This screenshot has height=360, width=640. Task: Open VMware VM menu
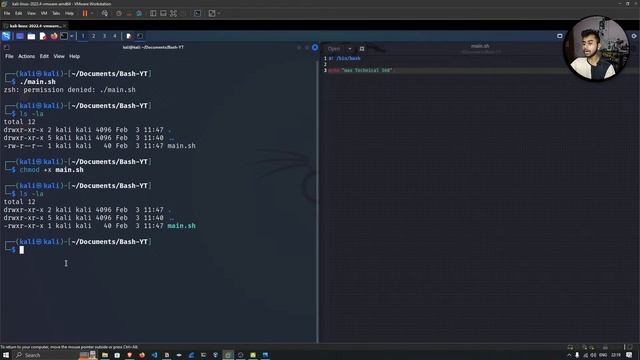pos(44,13)
